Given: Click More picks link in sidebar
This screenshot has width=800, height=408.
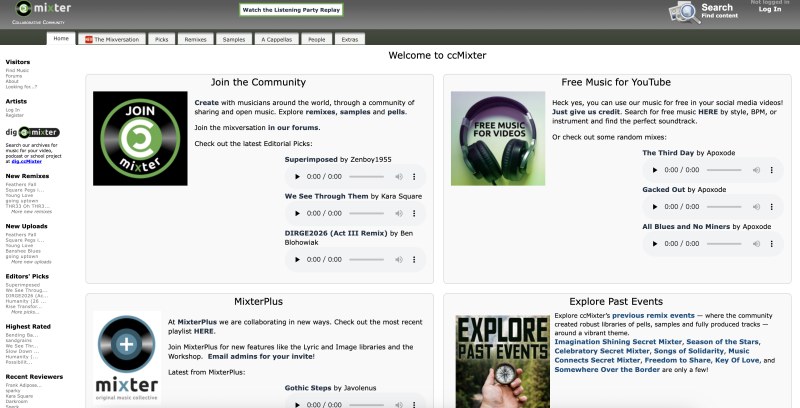Looking at the screenshot, I should [x=24, y=312].
